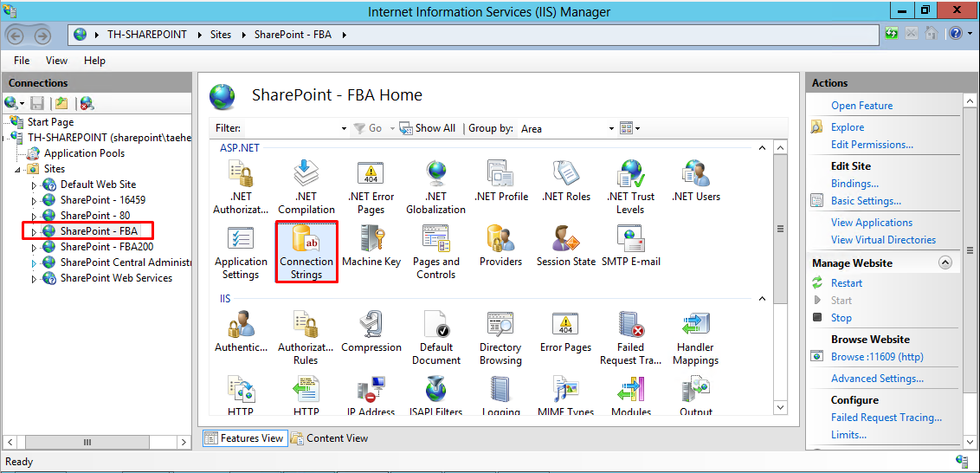Viewport: 980px width, 473px height.
Task: Restart the website from Actions
Action: tap(847, 283)
